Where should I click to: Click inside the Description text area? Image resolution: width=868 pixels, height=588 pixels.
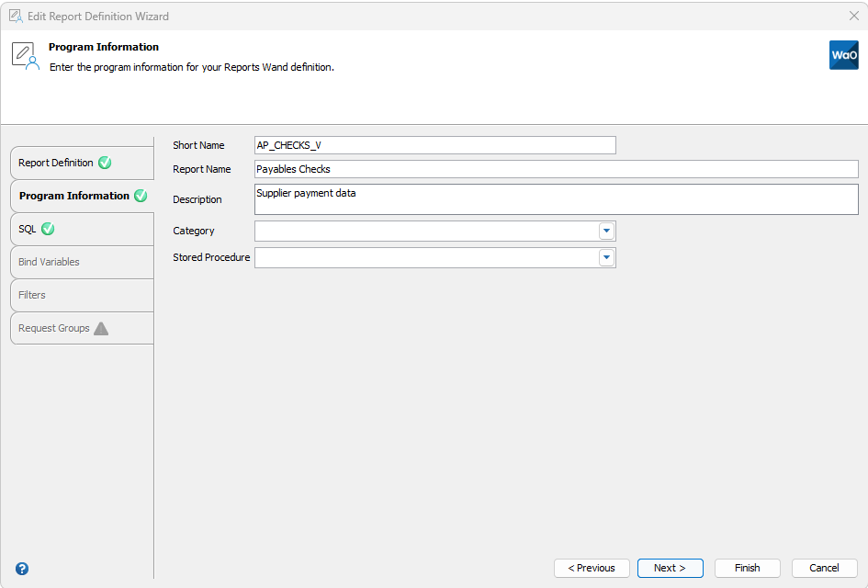(556, 199)
